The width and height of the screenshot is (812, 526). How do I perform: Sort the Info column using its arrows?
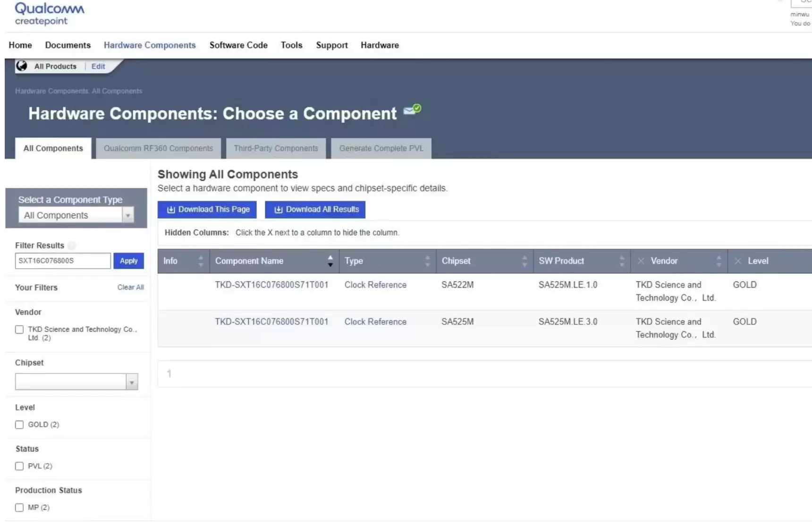(201, 261)
